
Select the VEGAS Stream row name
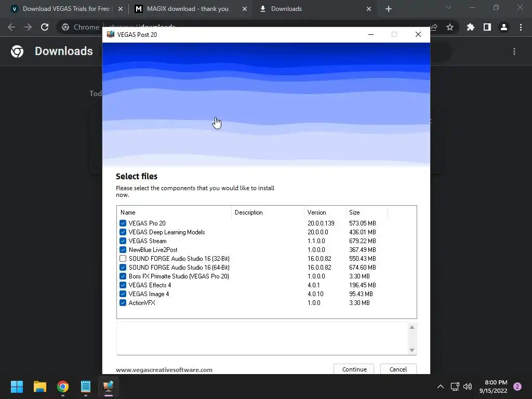pos(148,241)
